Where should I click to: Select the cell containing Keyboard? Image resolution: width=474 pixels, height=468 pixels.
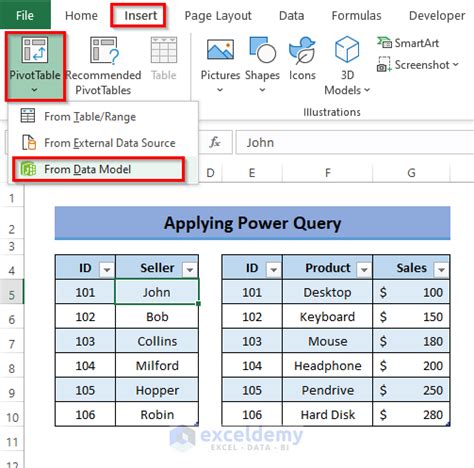pyautogui.click(x=327, y=317)
